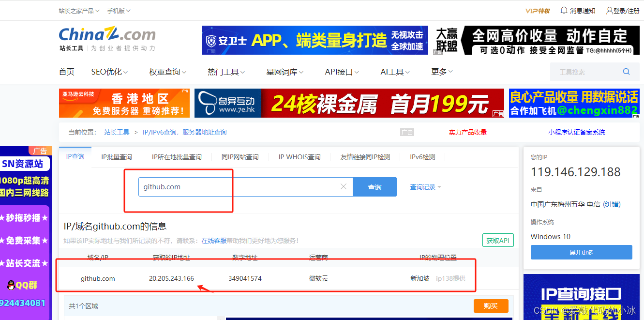Open the SN资源站 side banner
Screen dimensions: 644x320
click(x=25, y=233)
